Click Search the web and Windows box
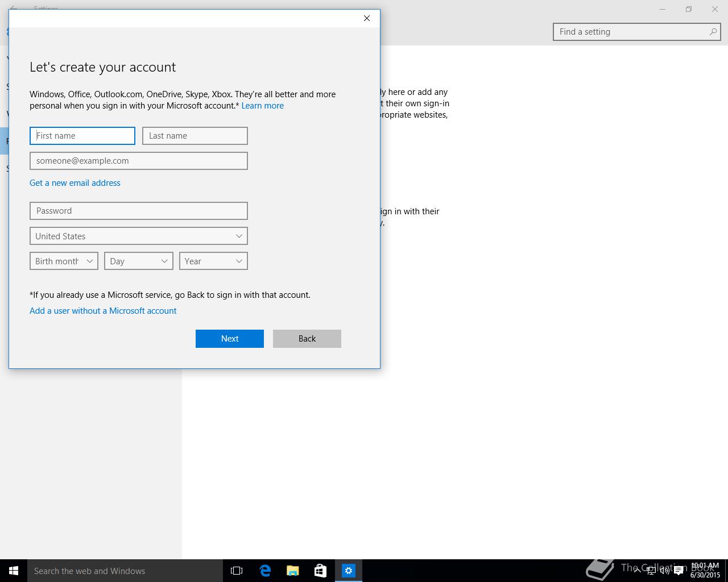Image resolution: width=728 pixels, height=582 pixels. click(x=125, y=571)
